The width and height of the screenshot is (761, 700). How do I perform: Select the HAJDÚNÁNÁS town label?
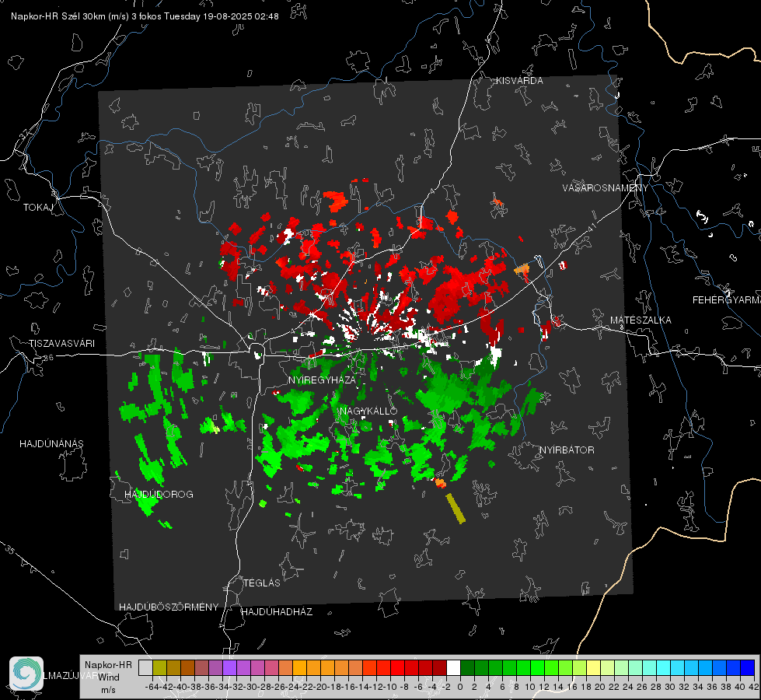point(51,443)
